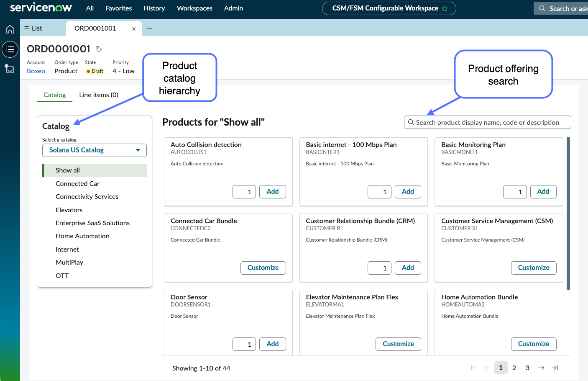Click the '4 - Low' priority value
Screen dimensions: 588x381
coord(123,71)
